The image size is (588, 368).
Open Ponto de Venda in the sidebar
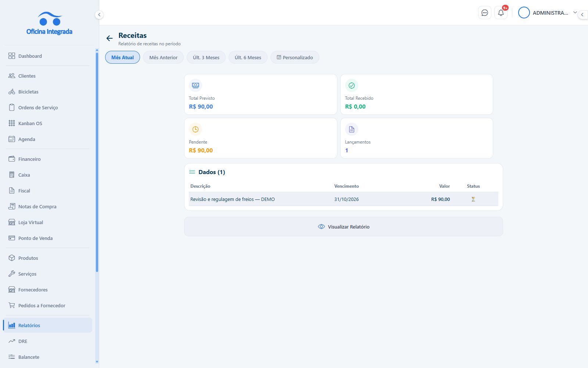[x=47, y=238]
